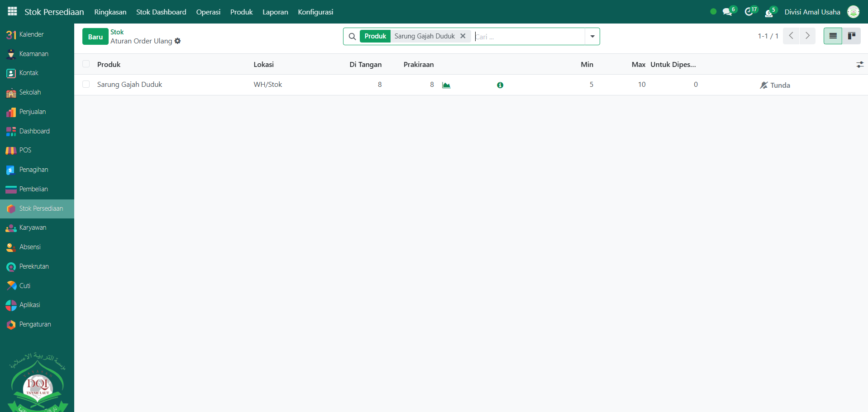Switch to kanban view
This screenshot has width=868, height=412.
click(x=851, y=36)
